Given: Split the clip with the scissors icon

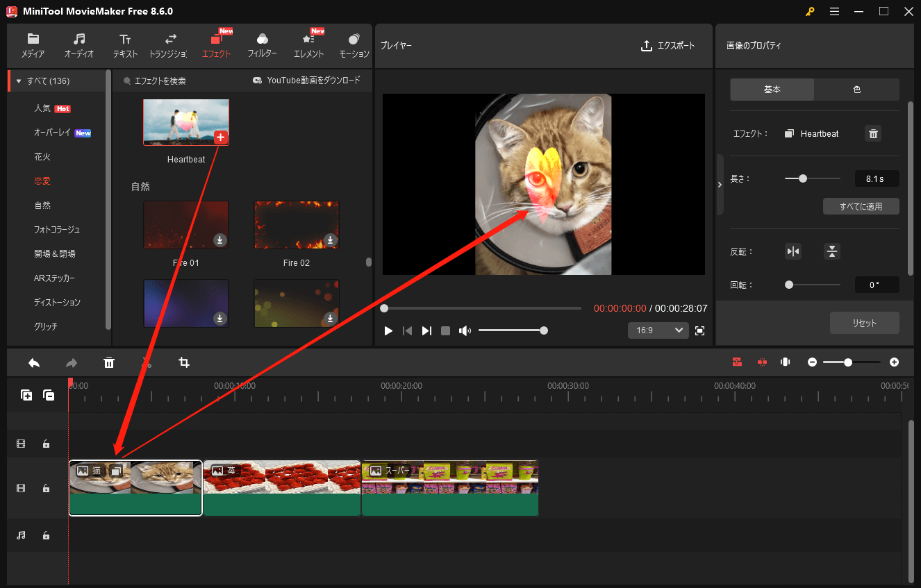Looking at the screenshot, I should (x=147, y=362).
